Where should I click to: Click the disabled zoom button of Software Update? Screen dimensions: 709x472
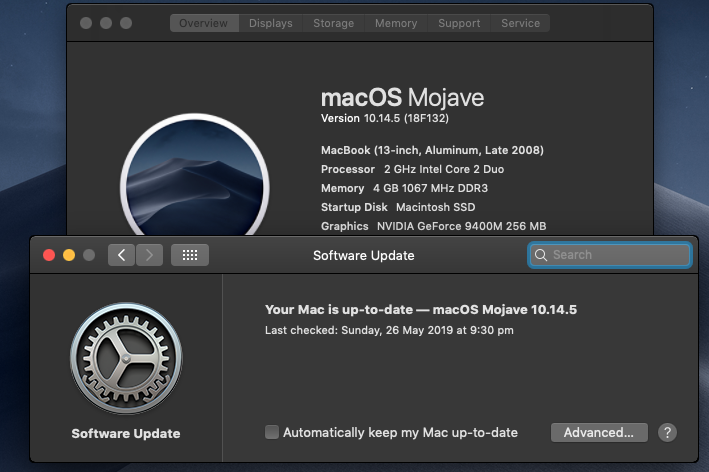(89, 255)
